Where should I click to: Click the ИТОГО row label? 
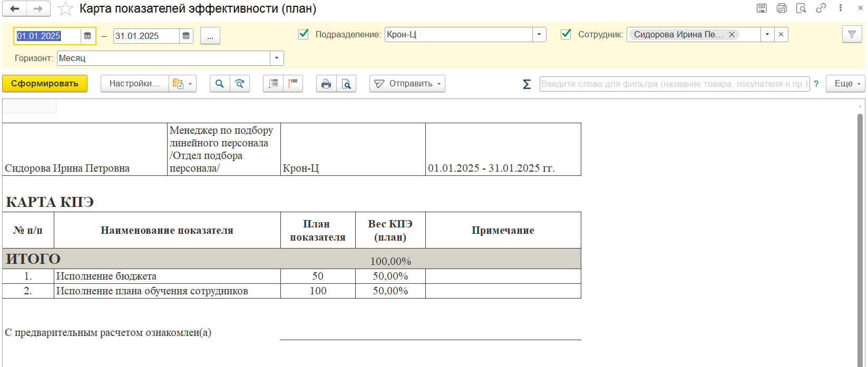point(33,259)
